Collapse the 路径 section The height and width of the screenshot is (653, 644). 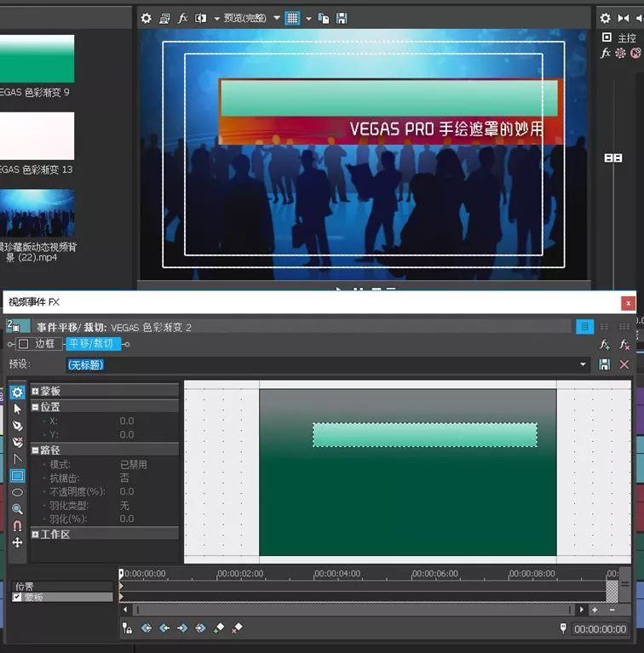pyautogui.click(x=36, y=450)
